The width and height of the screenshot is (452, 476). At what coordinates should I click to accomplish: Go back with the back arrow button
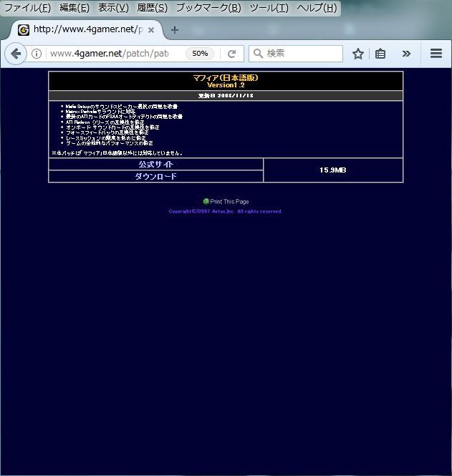click(x=16, y=54)
